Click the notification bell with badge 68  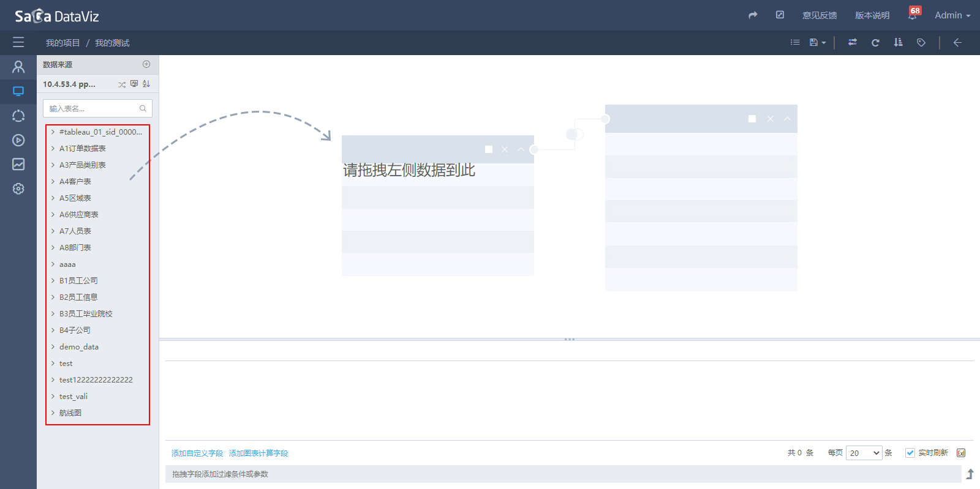(913, 15)
